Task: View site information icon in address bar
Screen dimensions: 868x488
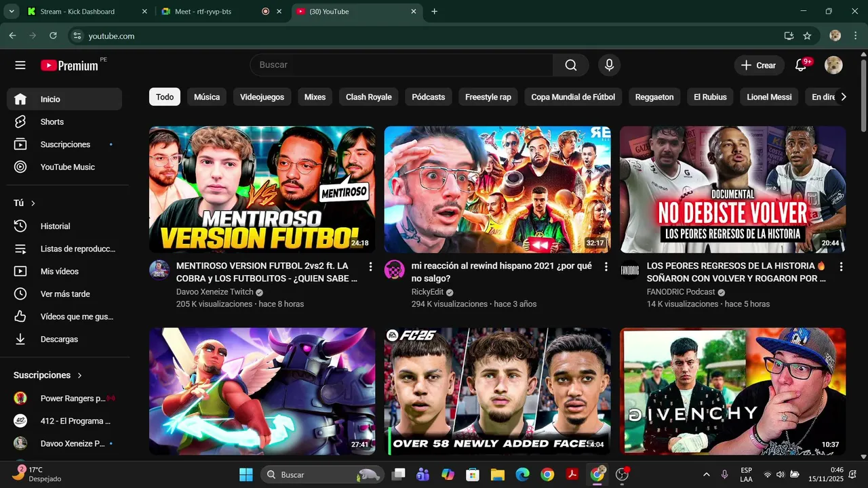Action: pyautogui.click(x=77, y=36)
